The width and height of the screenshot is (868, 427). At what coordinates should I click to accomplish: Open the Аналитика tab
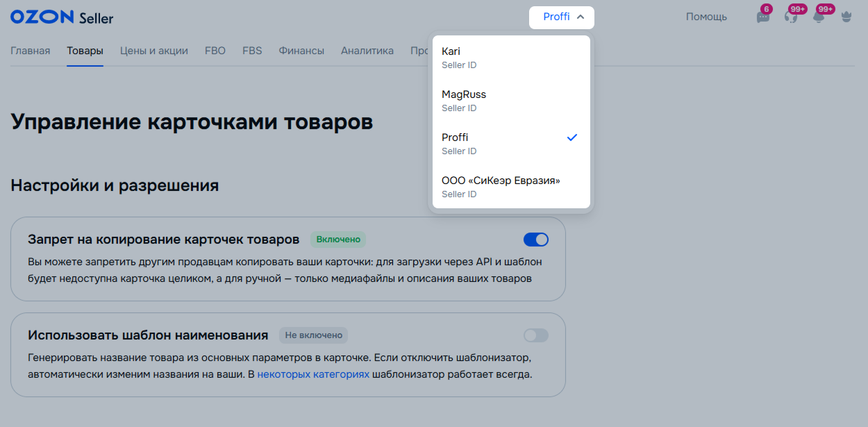click(367, 51)
